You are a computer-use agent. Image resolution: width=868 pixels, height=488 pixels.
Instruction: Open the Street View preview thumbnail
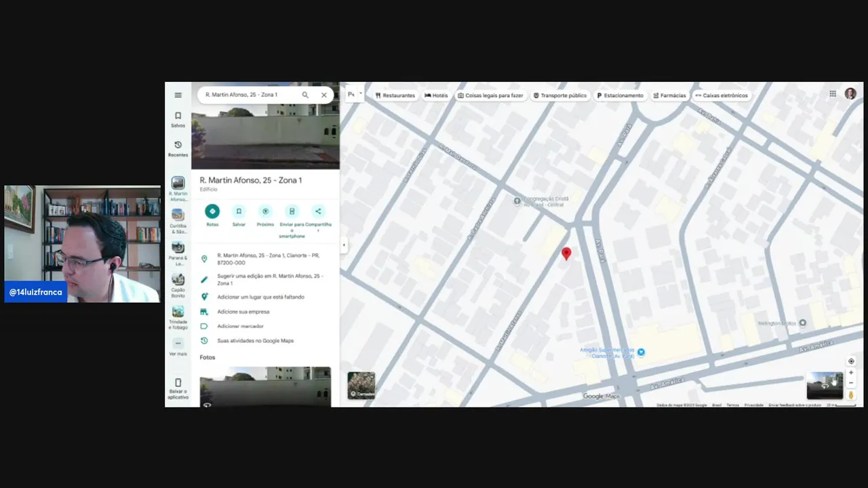pyautogui.click(x=825, y=386)
